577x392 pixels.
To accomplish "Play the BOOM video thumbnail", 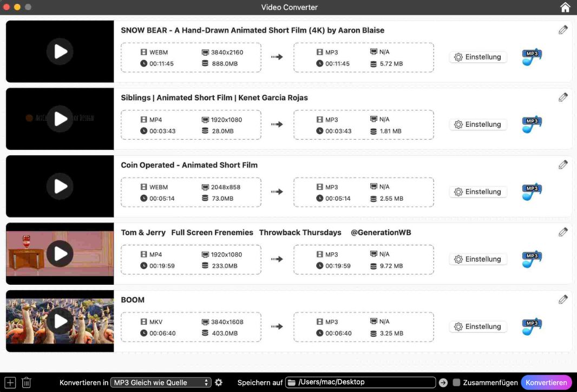I will coord(60,321).
